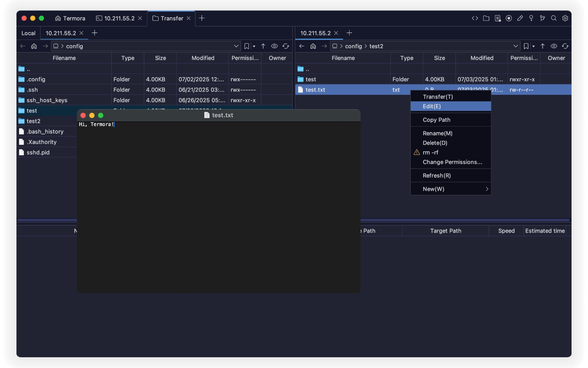
Task: Bookmark the current local config path
Action: coord(247,46)
